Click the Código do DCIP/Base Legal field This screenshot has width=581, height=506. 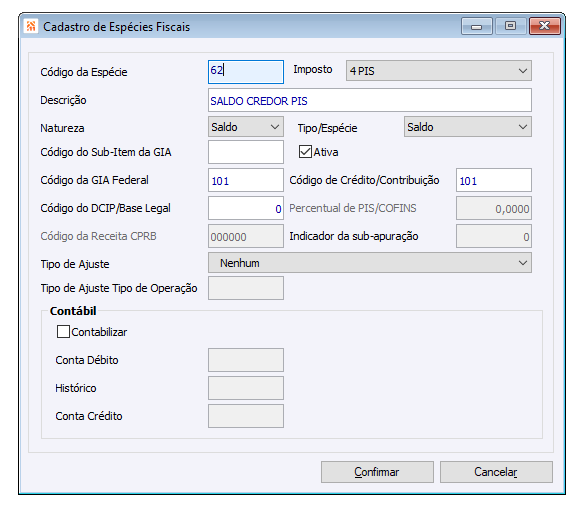[246, 208]
